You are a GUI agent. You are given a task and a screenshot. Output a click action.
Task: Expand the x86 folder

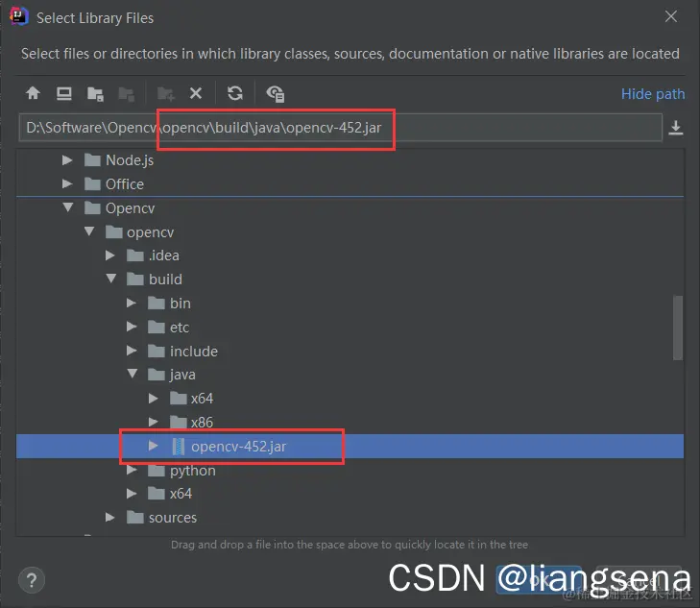[153, 422]
